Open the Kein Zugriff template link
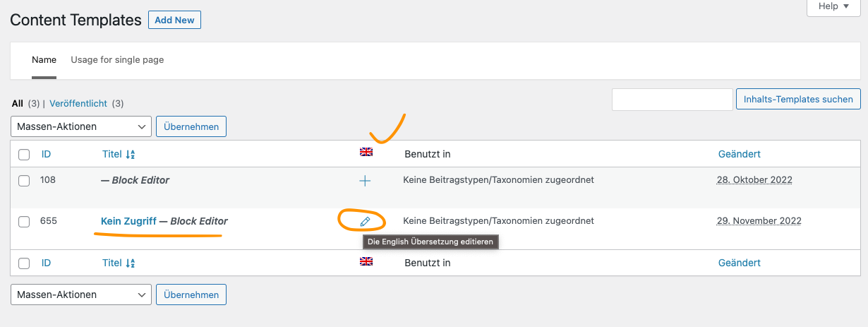The width and height of the screenshot is (868, 327). click(128, 221)
